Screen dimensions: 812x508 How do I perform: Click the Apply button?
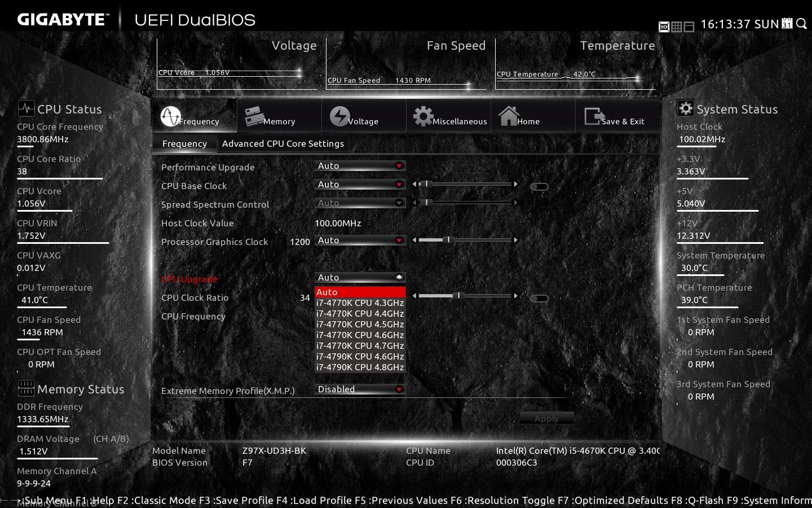pyautogui.click(x=546, y=418)
